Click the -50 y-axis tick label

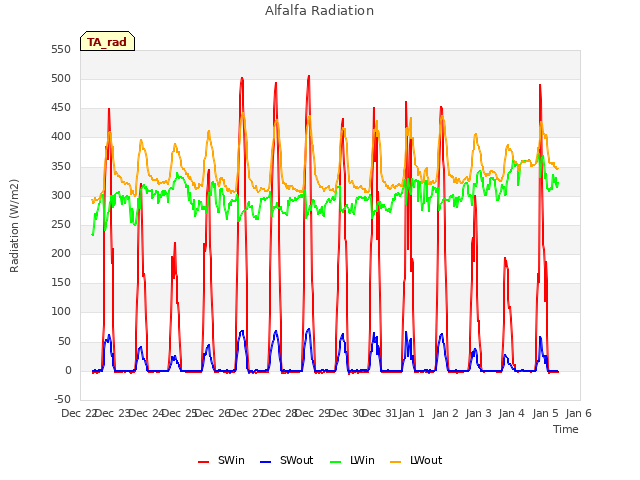coord(62,400)
